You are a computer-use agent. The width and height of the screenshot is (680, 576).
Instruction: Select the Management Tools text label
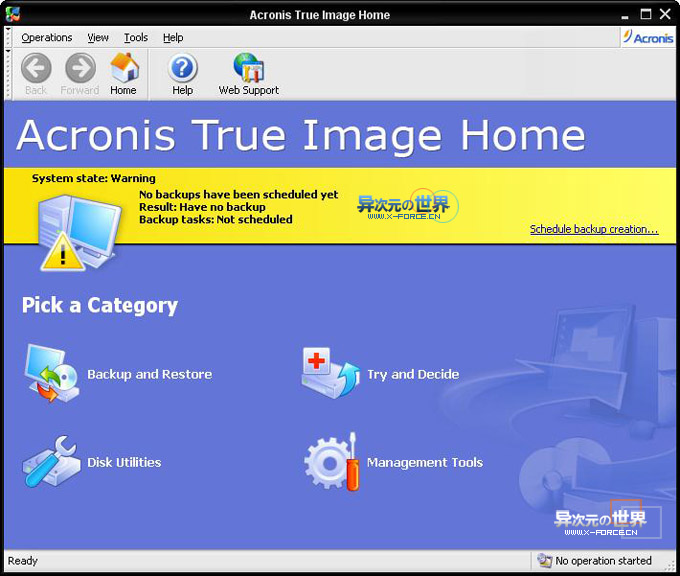coord(424,462)
